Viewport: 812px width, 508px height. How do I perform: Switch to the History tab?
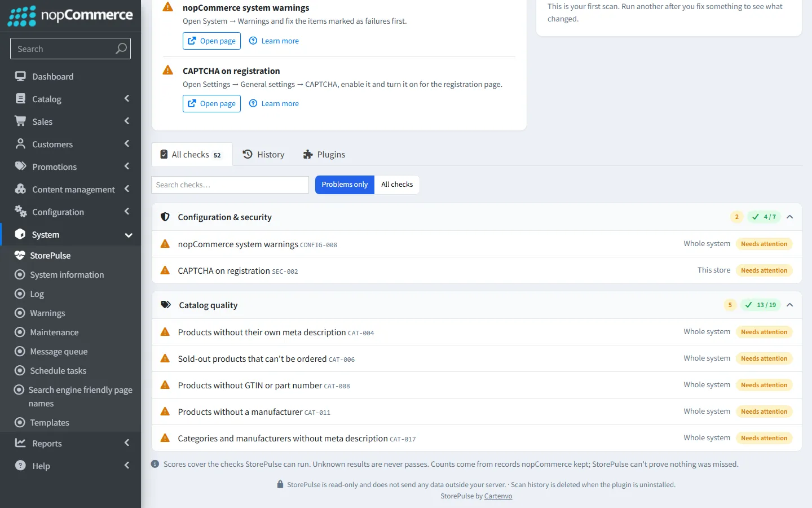(263, 154)
